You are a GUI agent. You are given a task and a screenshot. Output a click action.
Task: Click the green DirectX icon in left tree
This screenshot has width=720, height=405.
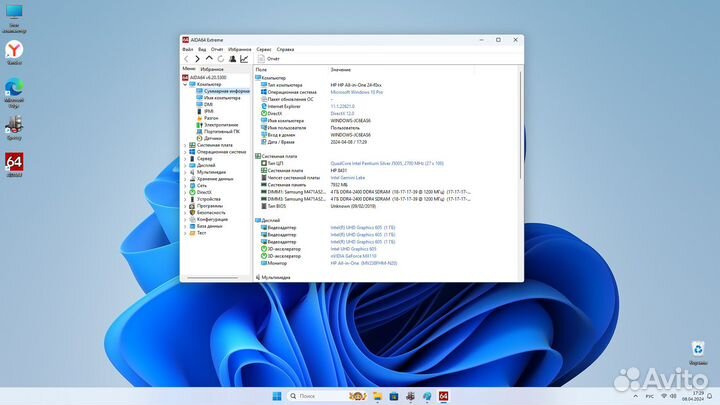click(x=192, y=192)
